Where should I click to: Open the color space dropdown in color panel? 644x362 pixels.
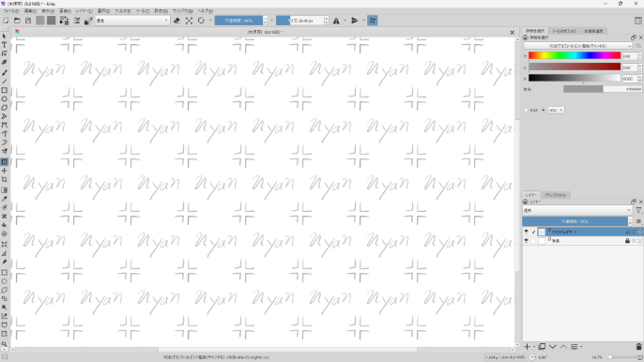click(x=578, y=46)
